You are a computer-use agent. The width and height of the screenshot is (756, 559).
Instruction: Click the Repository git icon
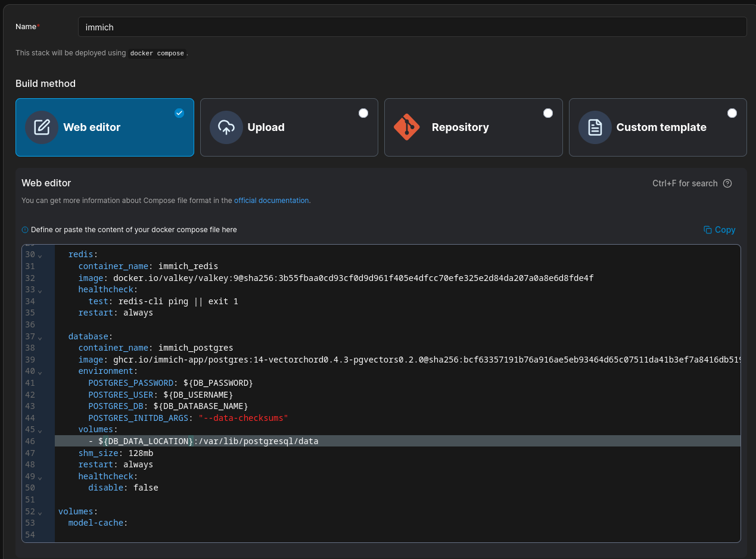click(x=407, y=127)
